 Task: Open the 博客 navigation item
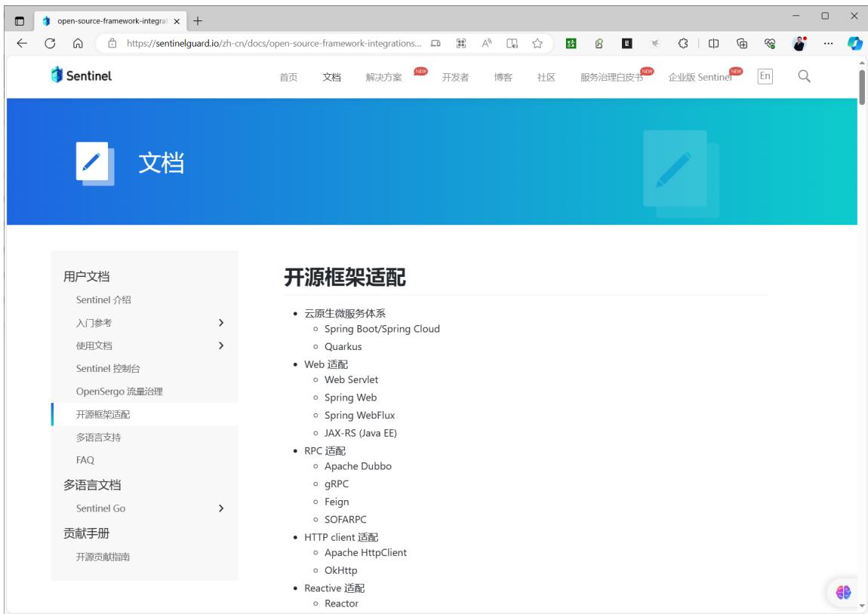pyautogui.click(x=503, y=78)
